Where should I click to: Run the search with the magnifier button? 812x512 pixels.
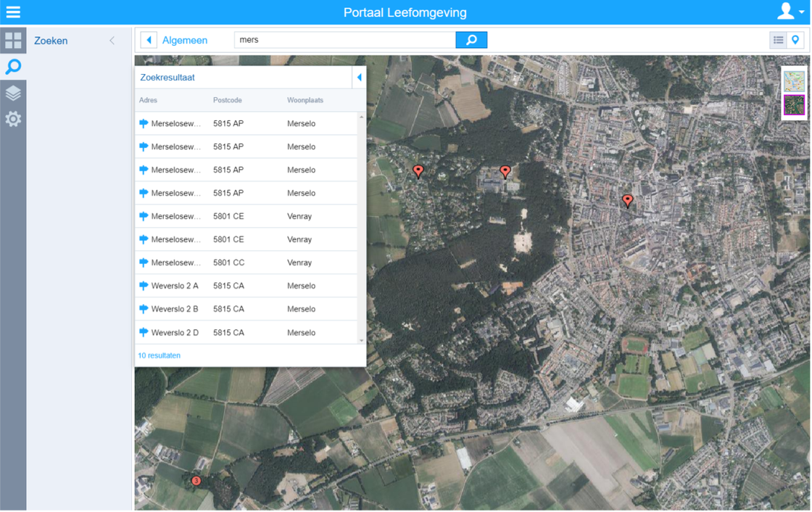point(471,40)
